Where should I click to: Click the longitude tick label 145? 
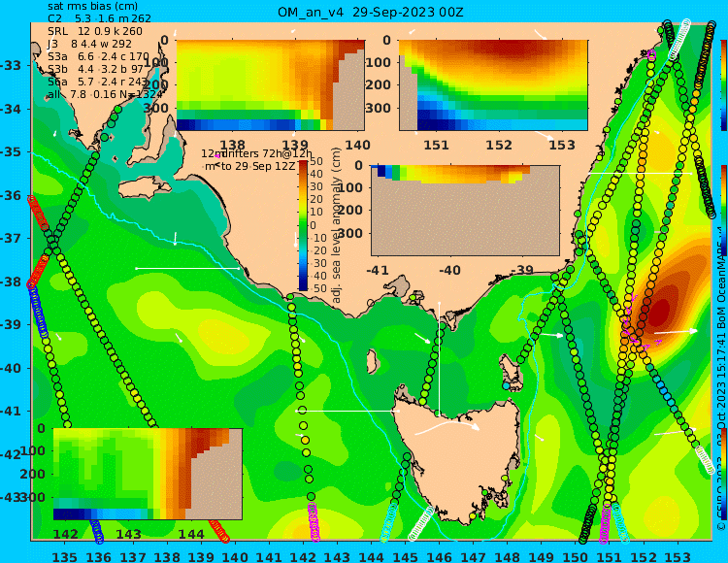(x=405, y=556)
